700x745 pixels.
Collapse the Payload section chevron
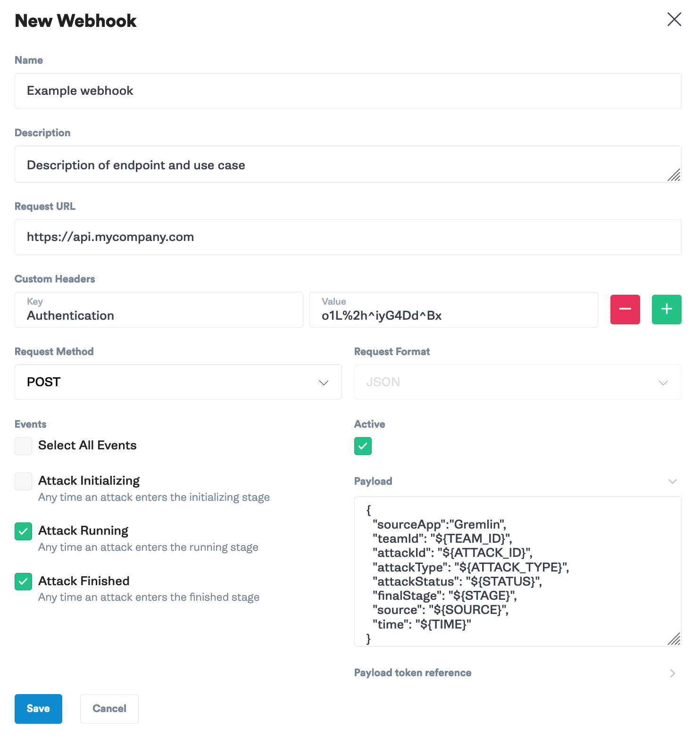[673, 481]
